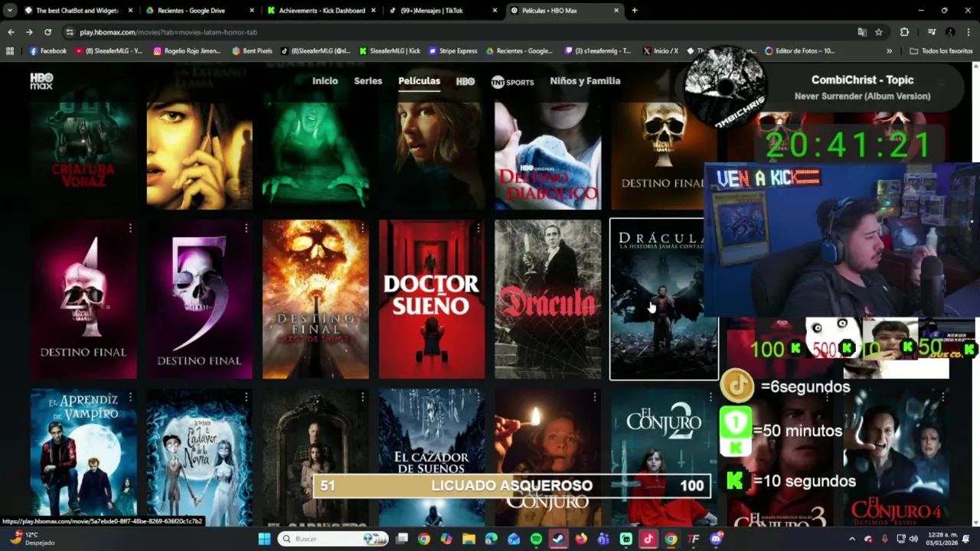Show hidden system tray icons
Image resolution: width=980 pixels, height=551 pixels.
coord(853,539)
